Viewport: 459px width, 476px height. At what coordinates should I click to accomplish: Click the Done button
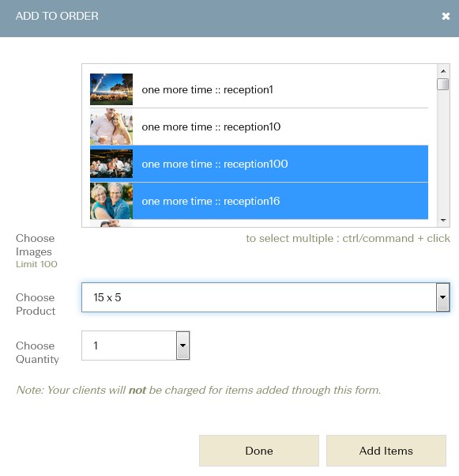259,451
